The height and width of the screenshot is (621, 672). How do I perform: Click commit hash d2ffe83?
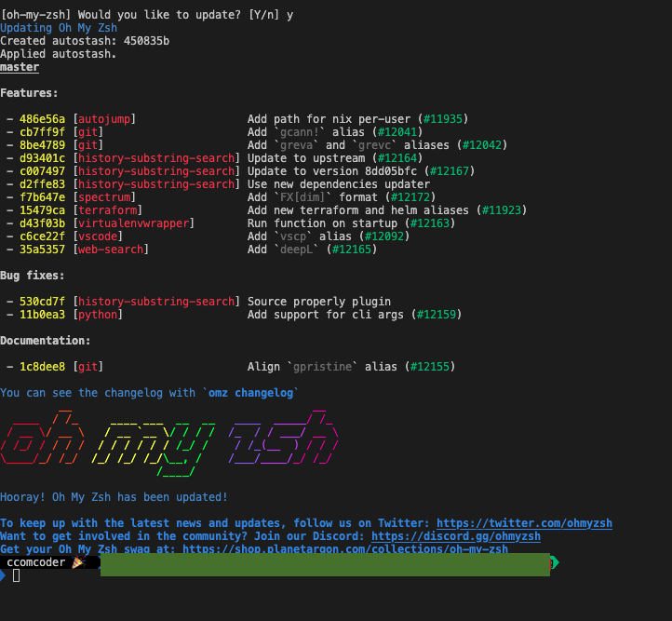[x=43, y=184]
